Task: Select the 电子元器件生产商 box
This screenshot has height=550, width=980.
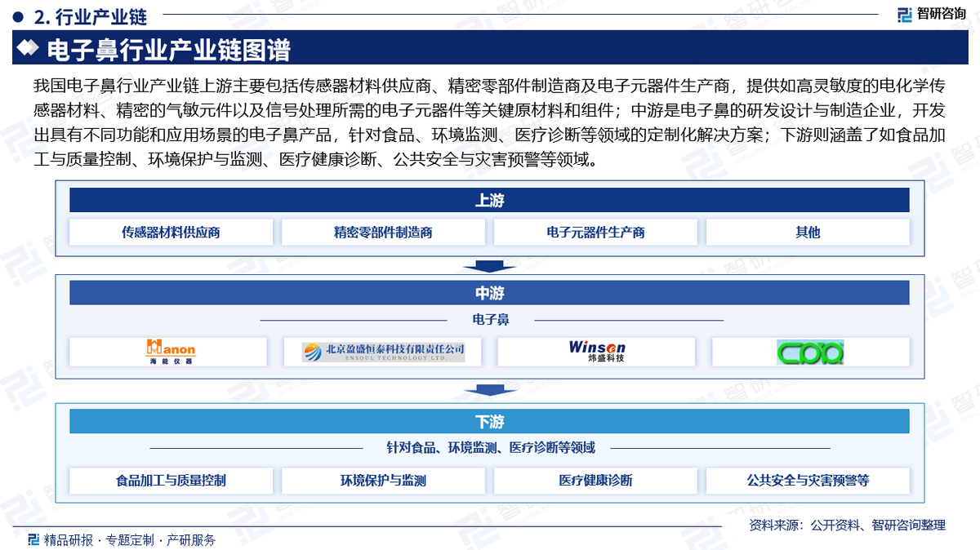Action: 595,232
